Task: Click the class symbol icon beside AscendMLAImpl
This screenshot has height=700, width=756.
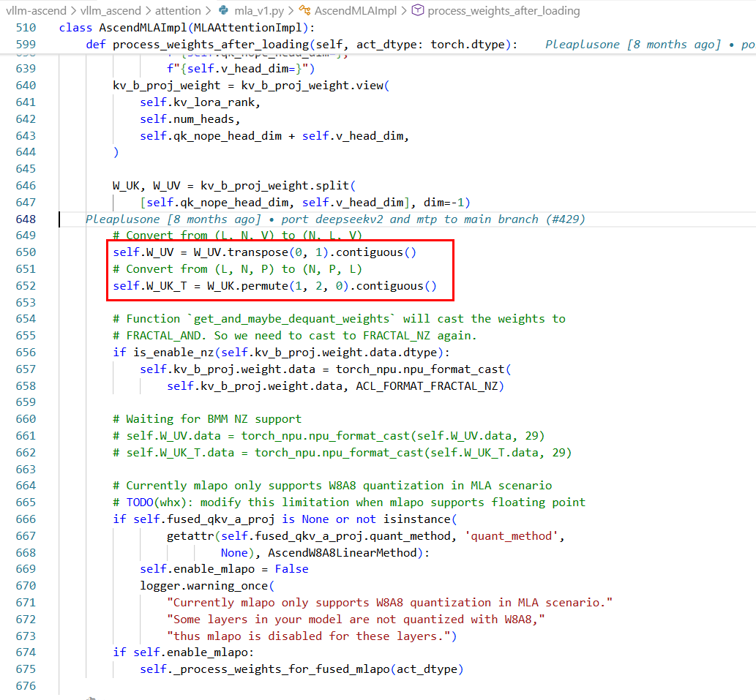Action: 304,10
